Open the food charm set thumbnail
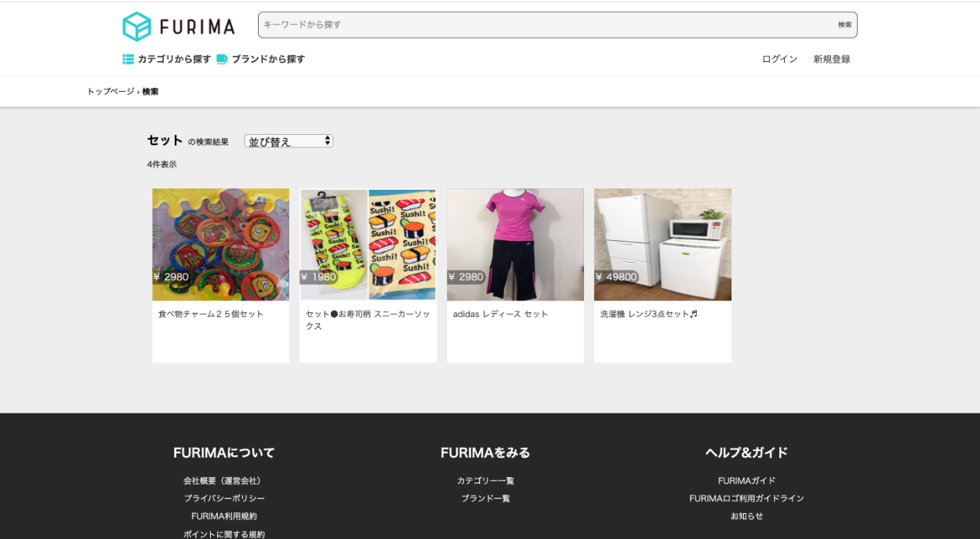 (x=220, y=244)
